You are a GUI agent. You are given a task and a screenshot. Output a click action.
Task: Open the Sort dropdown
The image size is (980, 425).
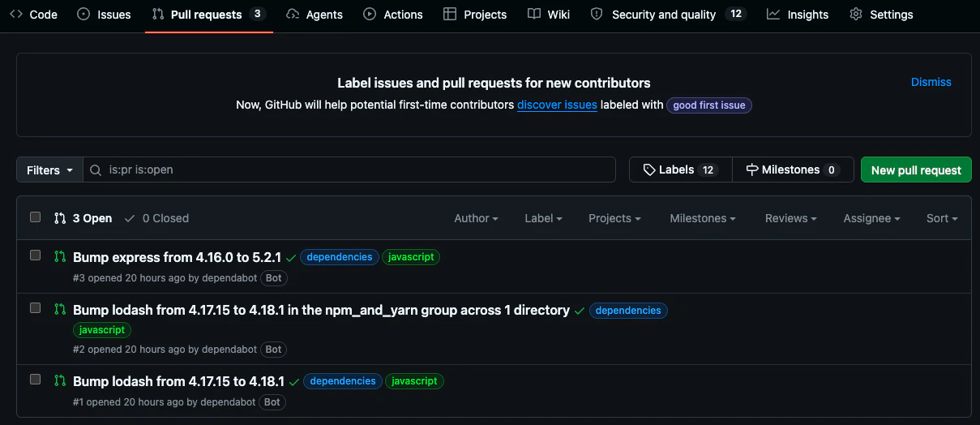click(x=942, y=218)
